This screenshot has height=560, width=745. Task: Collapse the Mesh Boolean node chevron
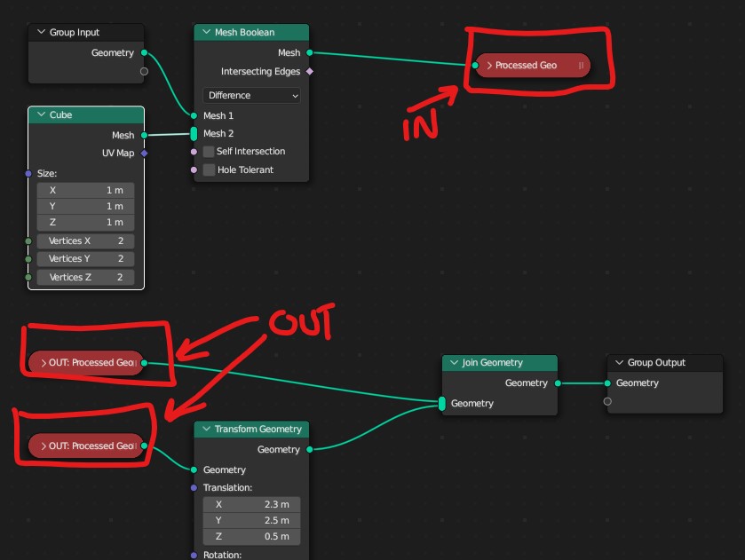pos(206,32)
